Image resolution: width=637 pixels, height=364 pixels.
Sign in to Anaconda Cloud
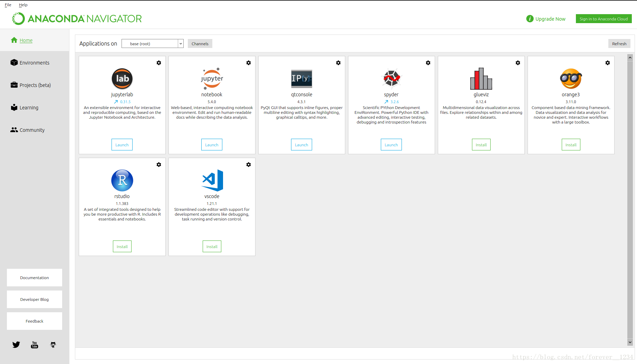(604, 19)
